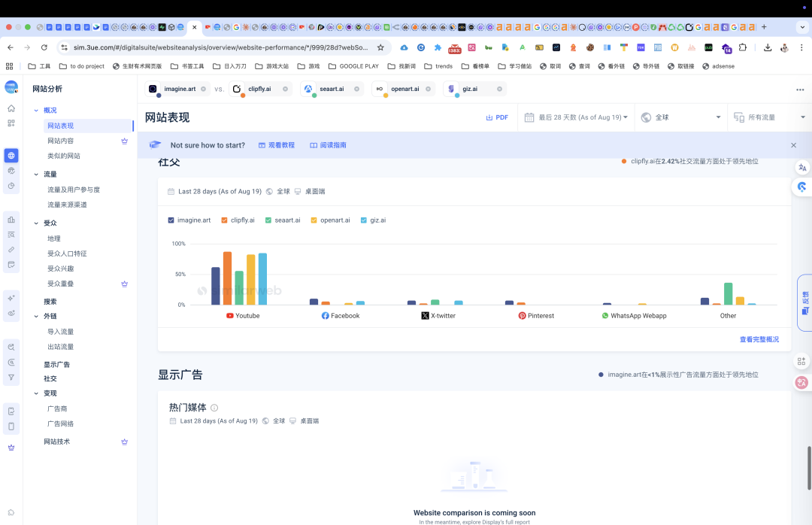Image resolution: width=812 pixels, height=525 pixels.
Task: Open the 所有流量 traffic type dropdown
Action: [770, 117]
